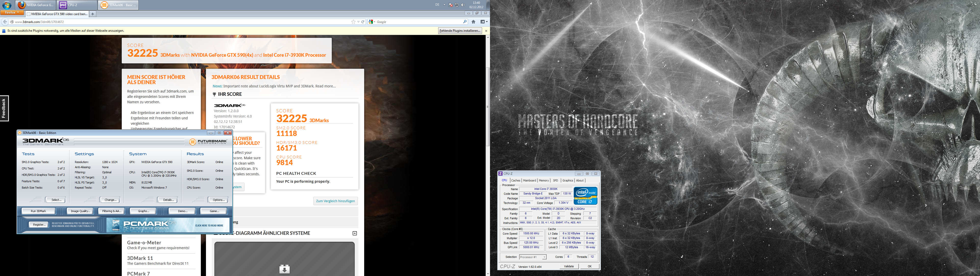Dismiss the plugin notification bar

486,30
